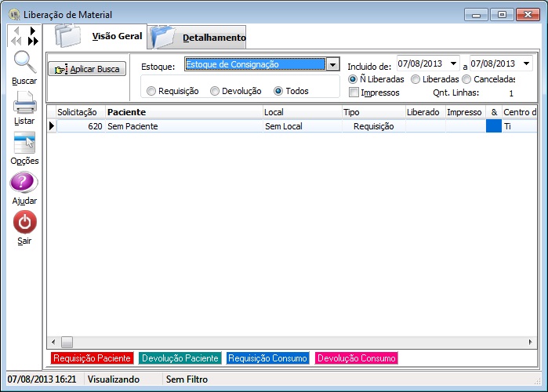Click the previous record navigation arrow

tap(16, 31)
